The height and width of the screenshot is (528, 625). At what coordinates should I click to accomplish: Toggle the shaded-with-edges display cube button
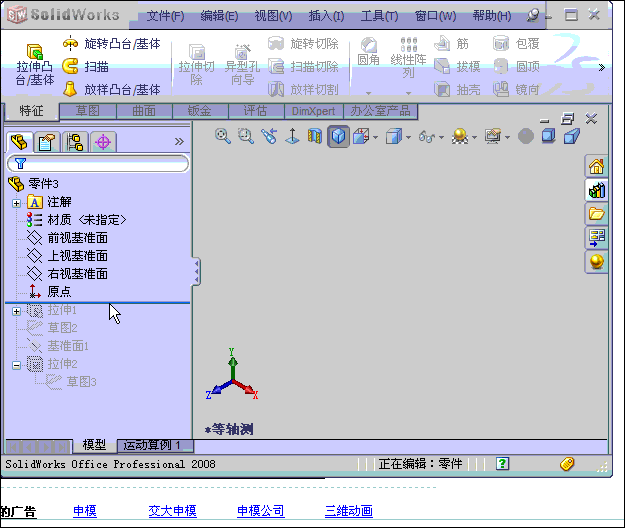pos(338,136)
